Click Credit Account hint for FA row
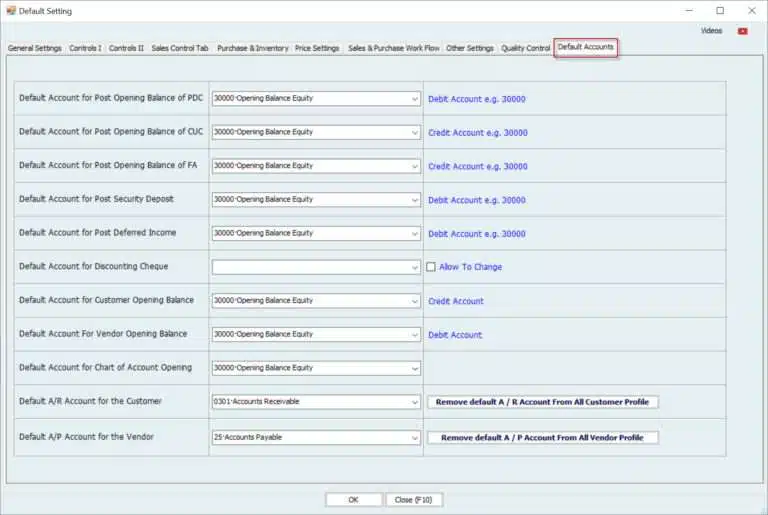Screen dimensions: 768x515 tap(478, 167)
